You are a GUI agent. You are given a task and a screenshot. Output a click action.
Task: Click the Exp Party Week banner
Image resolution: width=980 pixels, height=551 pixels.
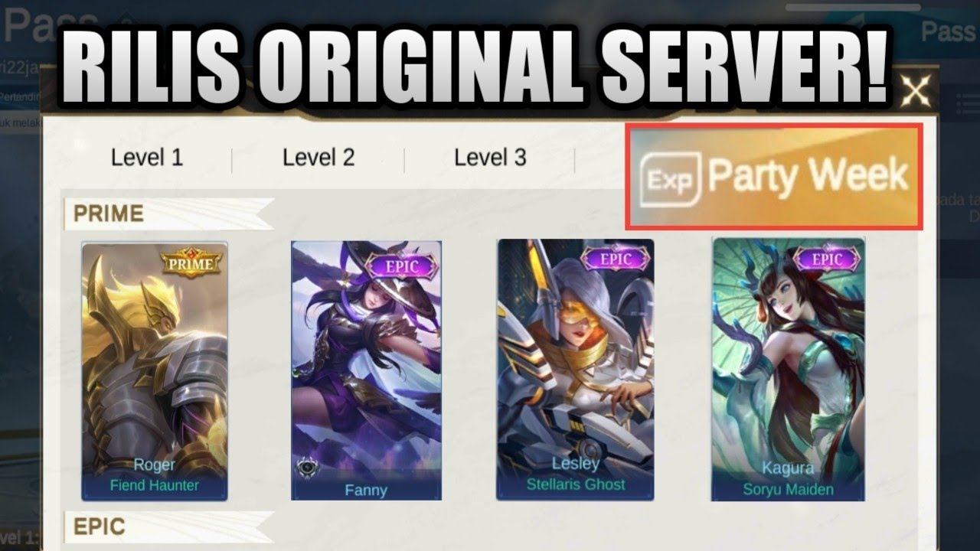pyautogui.click(x=774, y=177)
